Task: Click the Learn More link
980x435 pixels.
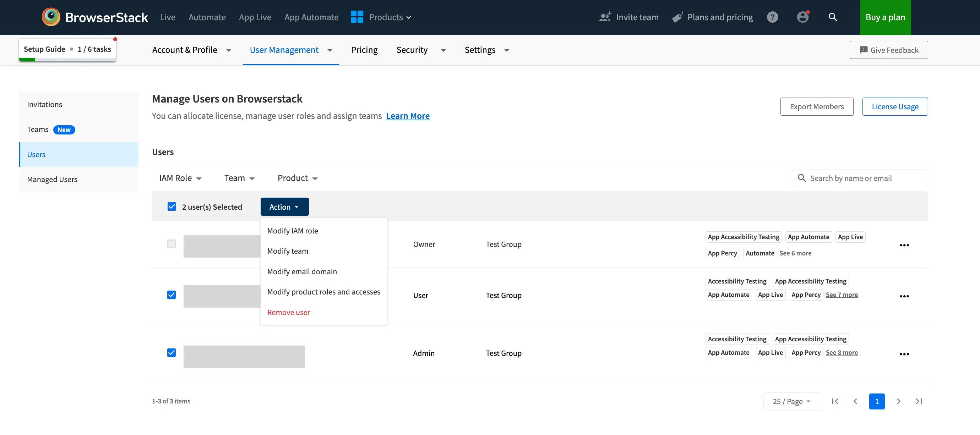Action: 408,115
